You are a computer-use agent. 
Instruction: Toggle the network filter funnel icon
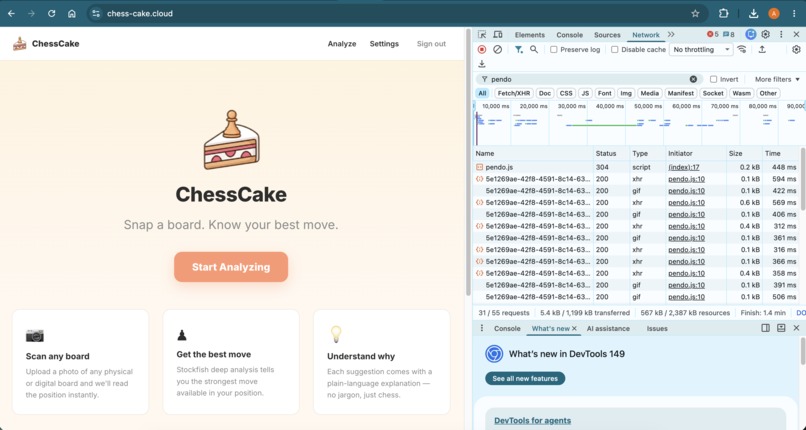pyautogui.click(x=519, y=49)
